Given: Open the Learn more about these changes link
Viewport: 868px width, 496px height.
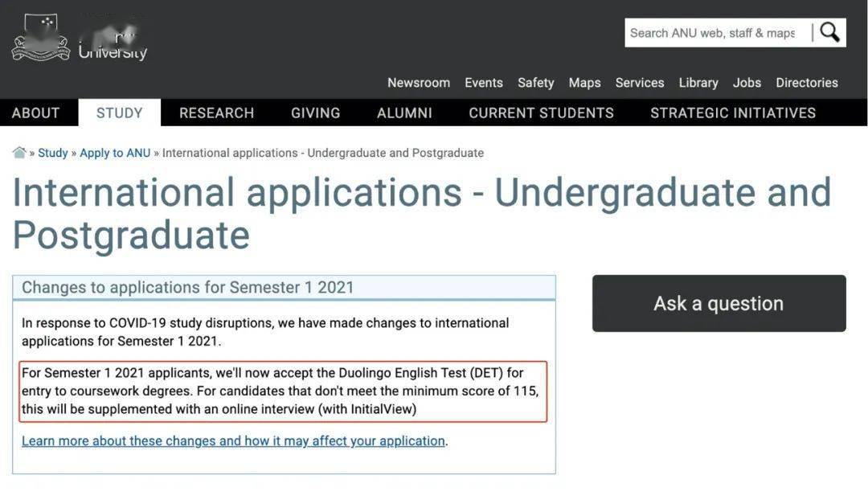Looking at the screenshot, I should pos(233,441).
